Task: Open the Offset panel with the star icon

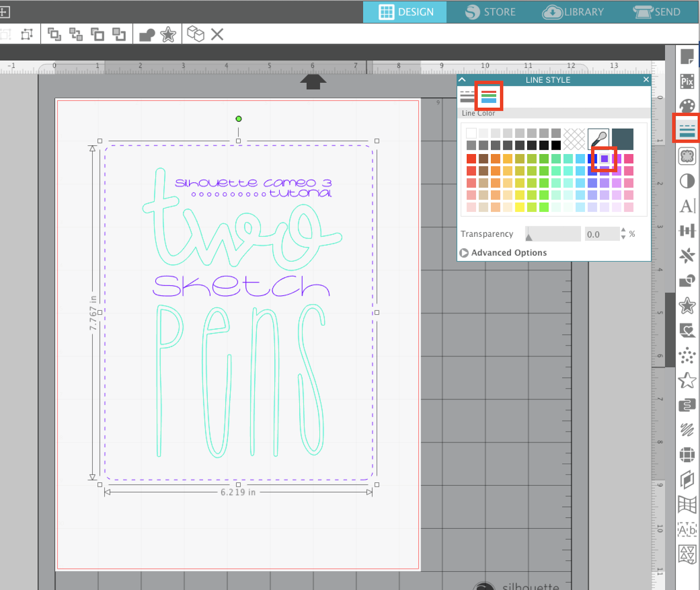Action: coord(687,306)
